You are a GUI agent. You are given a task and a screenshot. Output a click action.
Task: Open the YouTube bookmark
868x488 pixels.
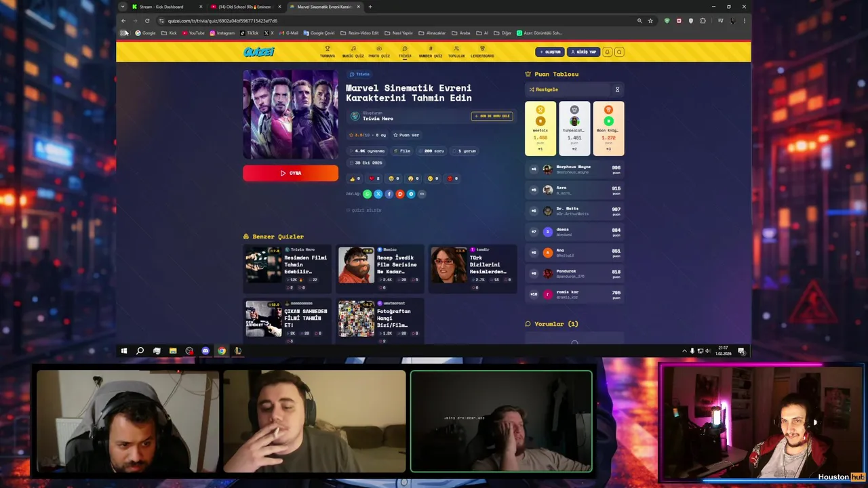coord(193,33)
